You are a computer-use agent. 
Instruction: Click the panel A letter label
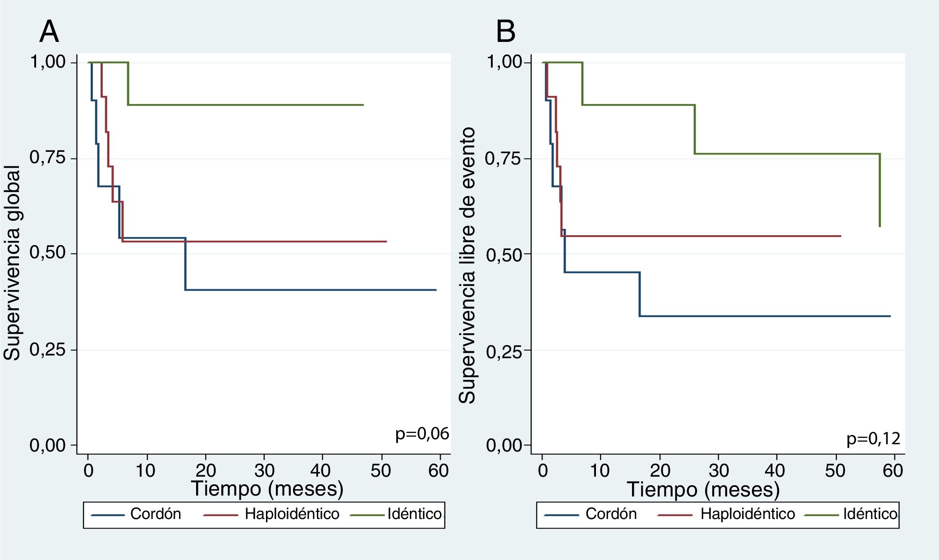(49, 32)
